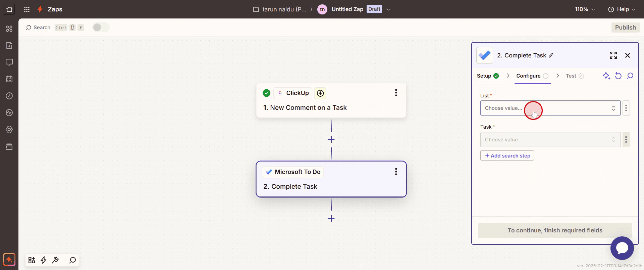Open the folder icon in header breadcrumb
This screenshot has width=644, height=270.
[x=256, y=9]
